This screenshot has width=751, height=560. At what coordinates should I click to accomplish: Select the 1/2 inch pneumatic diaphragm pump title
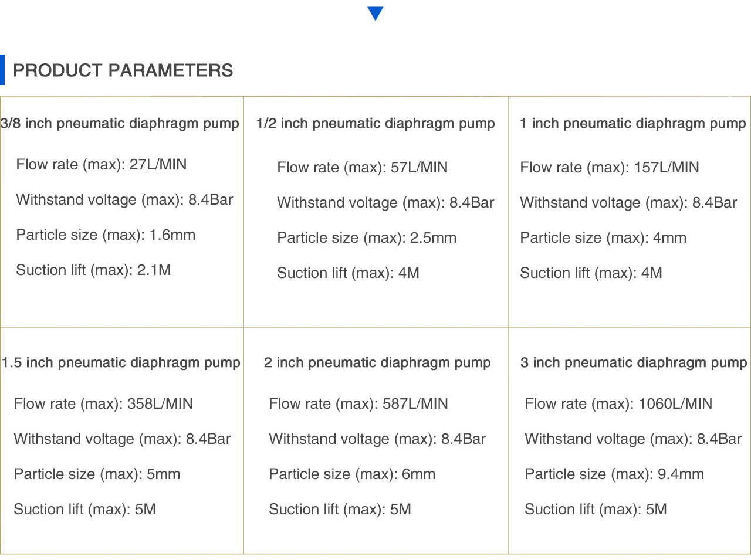(x=375, y=124)
